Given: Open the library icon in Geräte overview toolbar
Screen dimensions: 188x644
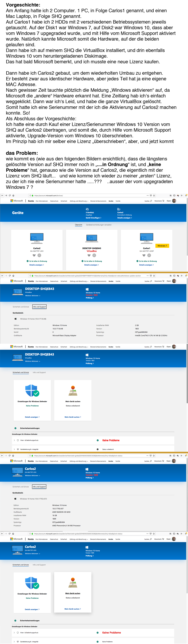Looking at the screenshot, I should (171, 195).
